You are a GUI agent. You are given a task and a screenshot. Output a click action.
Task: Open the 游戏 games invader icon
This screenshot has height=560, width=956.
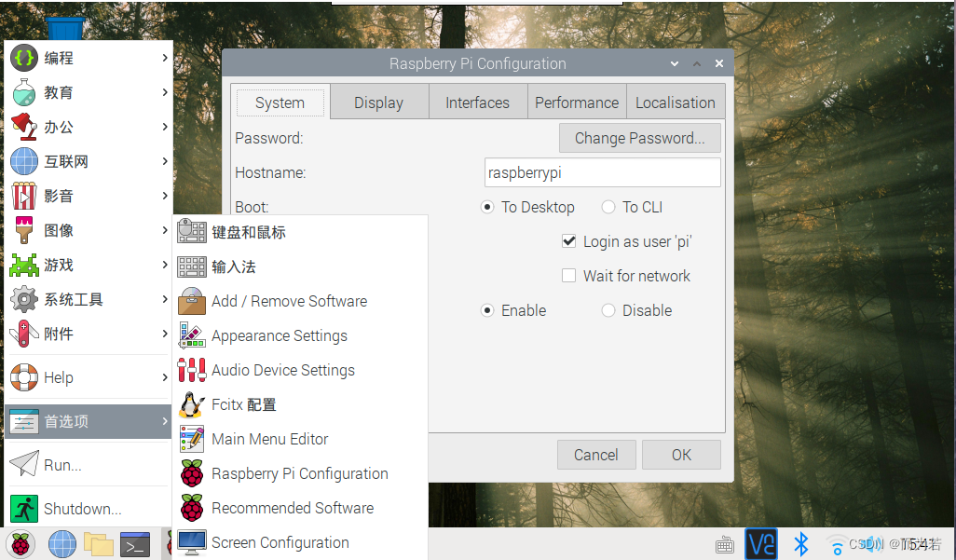point(24,265)
